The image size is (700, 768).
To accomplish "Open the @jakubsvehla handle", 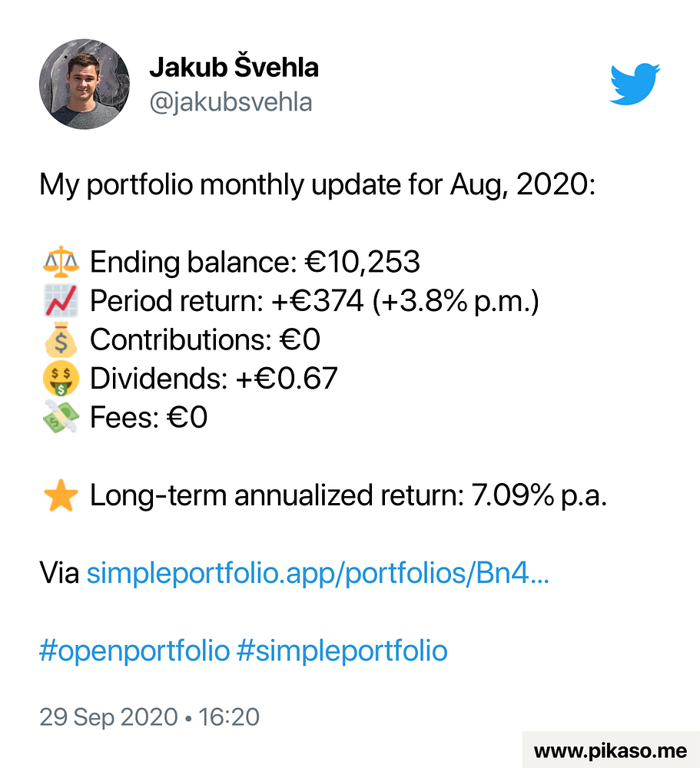I will pos(231,102).
